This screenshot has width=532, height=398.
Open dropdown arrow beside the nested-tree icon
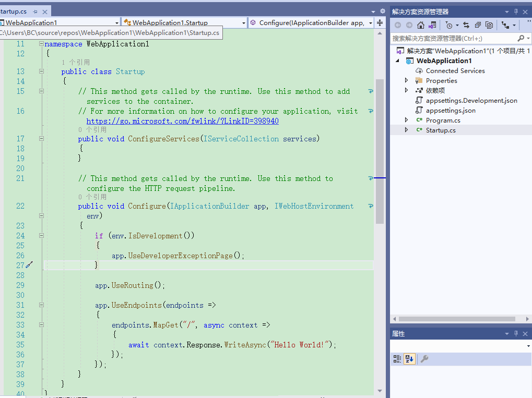click(514, 26)
